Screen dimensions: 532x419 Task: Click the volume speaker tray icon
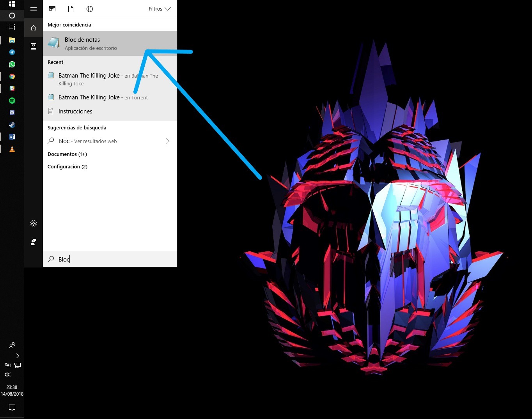point(8,375)
